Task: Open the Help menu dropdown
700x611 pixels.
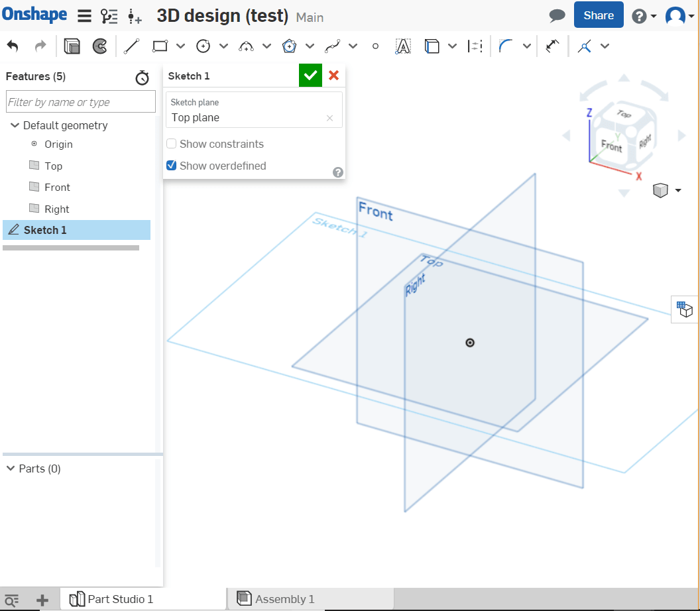Action: coord(644,17)
